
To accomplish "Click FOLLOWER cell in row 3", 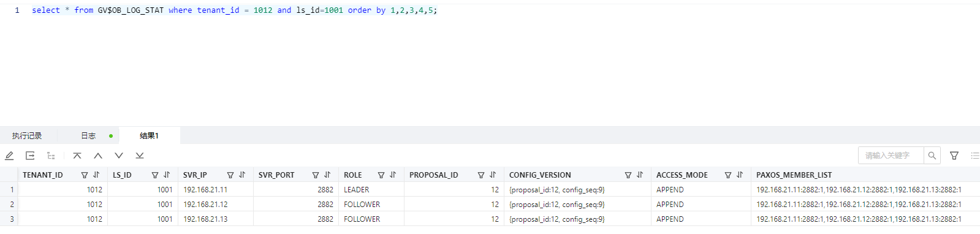I will coord(371,219).
